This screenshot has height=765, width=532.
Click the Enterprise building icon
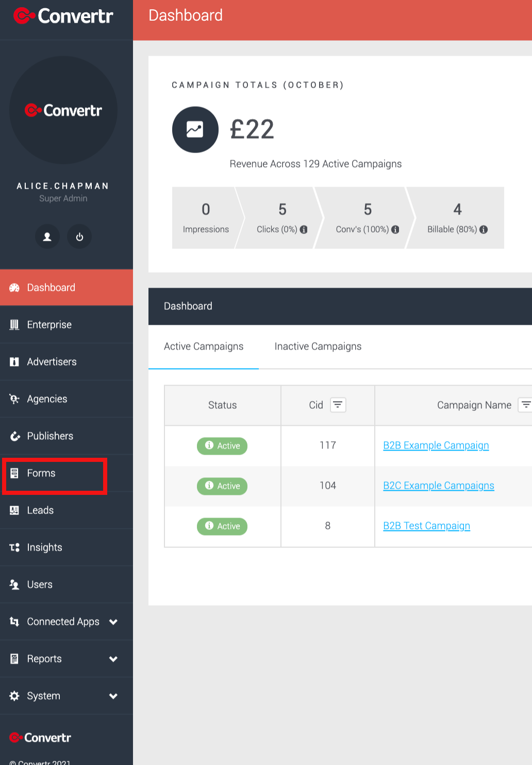click(14, 325)
